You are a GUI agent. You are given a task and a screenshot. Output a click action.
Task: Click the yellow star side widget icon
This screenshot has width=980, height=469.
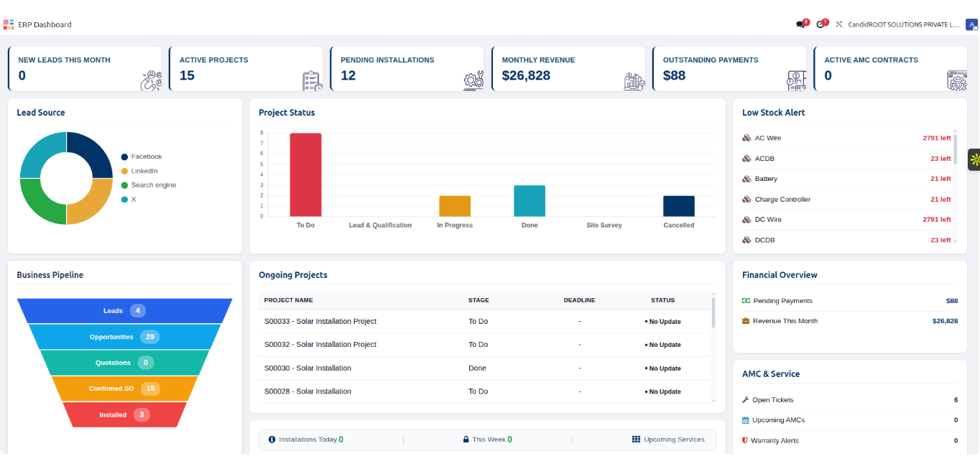coord(974,159)
